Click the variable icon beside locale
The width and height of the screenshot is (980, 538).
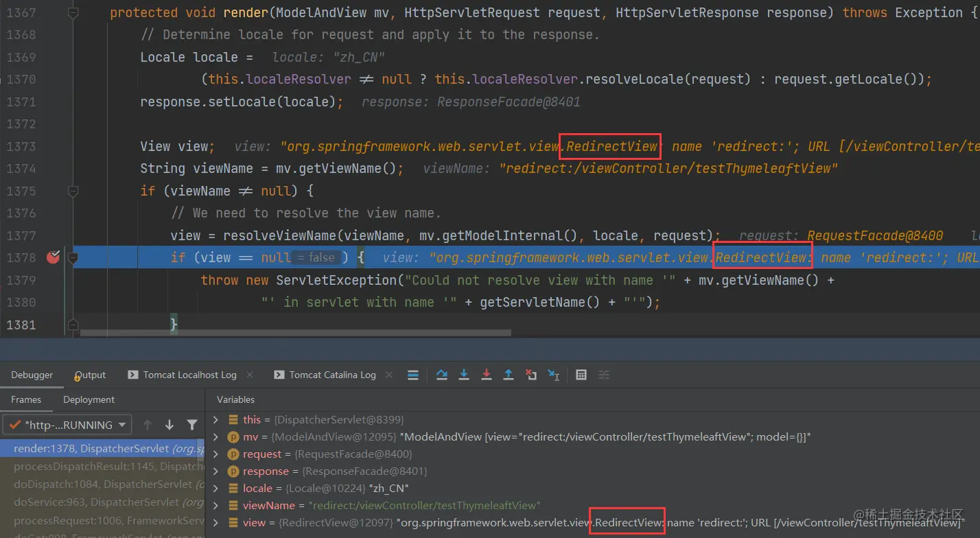[233, 488]
